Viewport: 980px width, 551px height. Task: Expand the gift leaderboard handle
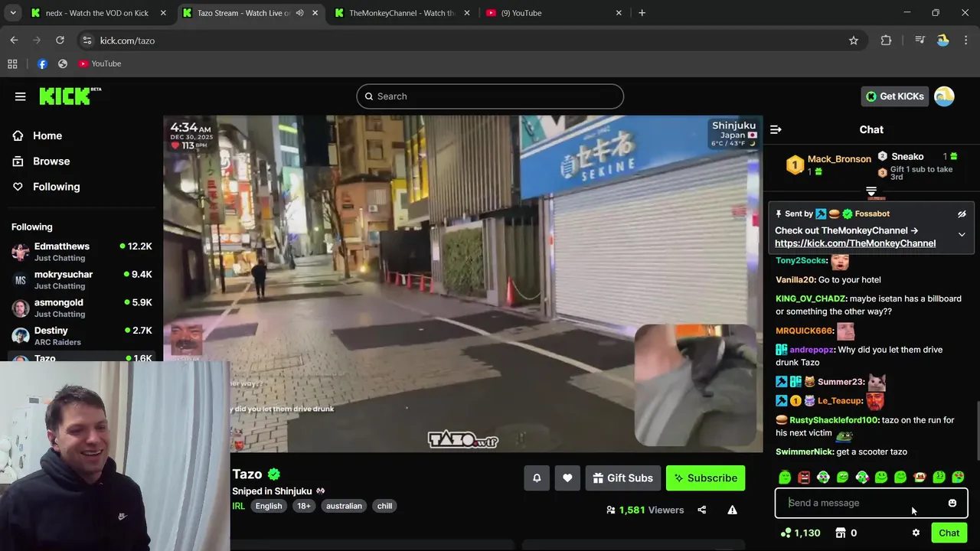[x=871, y=191]
